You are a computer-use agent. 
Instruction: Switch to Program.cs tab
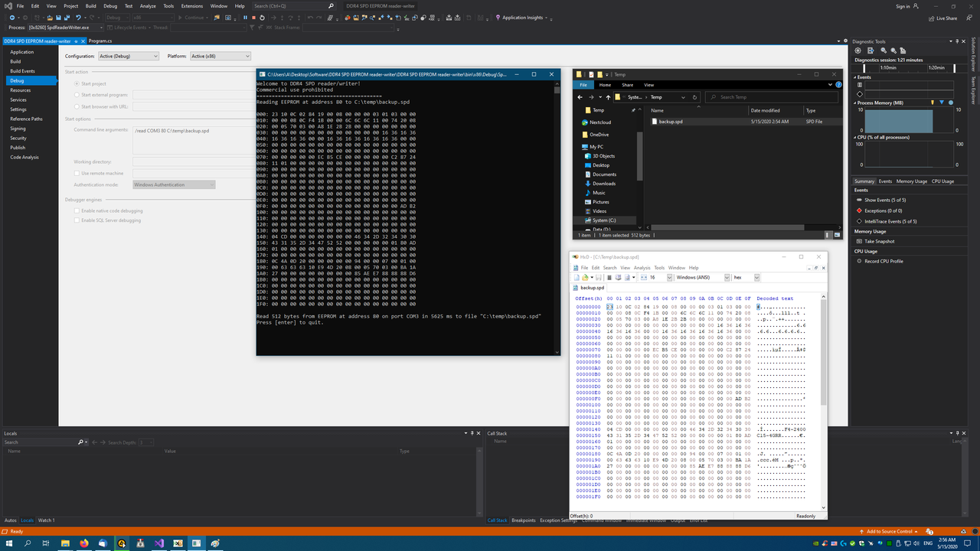(x=100, y=40)
